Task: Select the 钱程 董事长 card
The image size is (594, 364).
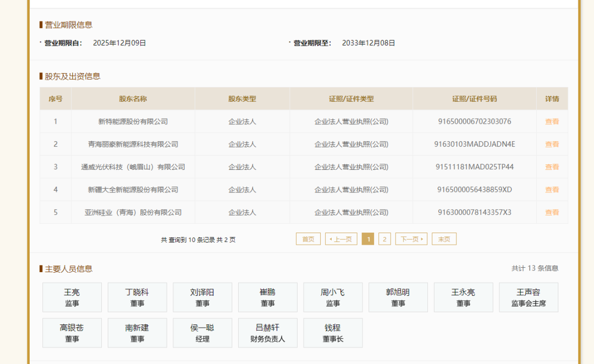Action: coord(333,333)
